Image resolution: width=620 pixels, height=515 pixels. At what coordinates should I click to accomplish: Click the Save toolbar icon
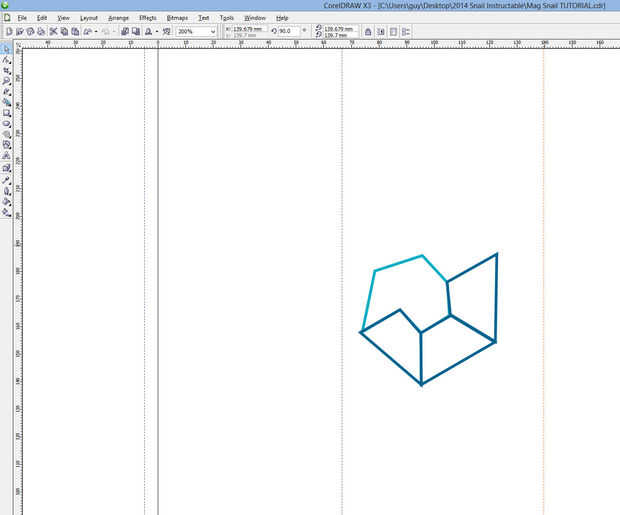pos(30,31)
